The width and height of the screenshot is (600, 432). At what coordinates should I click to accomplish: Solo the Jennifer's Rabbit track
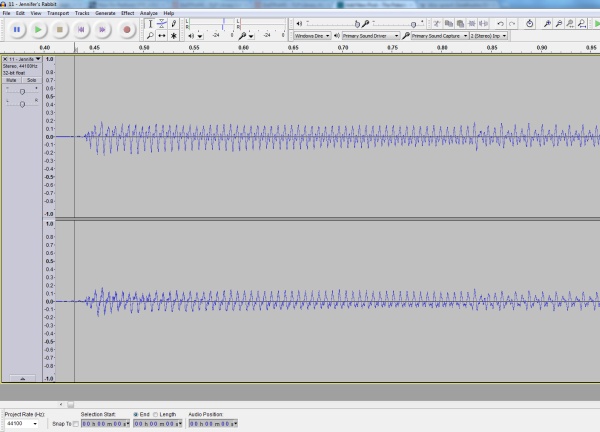click(31, 80)
